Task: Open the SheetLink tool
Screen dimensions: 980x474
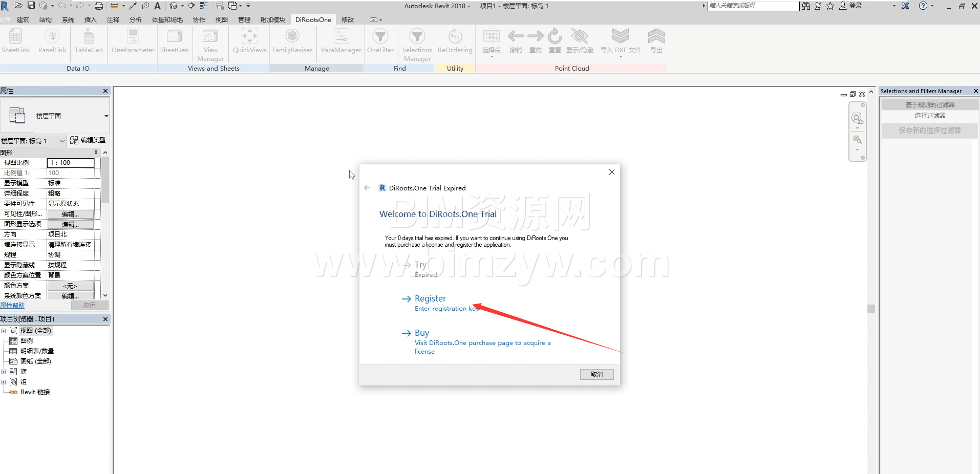Action: coord(16,41)
